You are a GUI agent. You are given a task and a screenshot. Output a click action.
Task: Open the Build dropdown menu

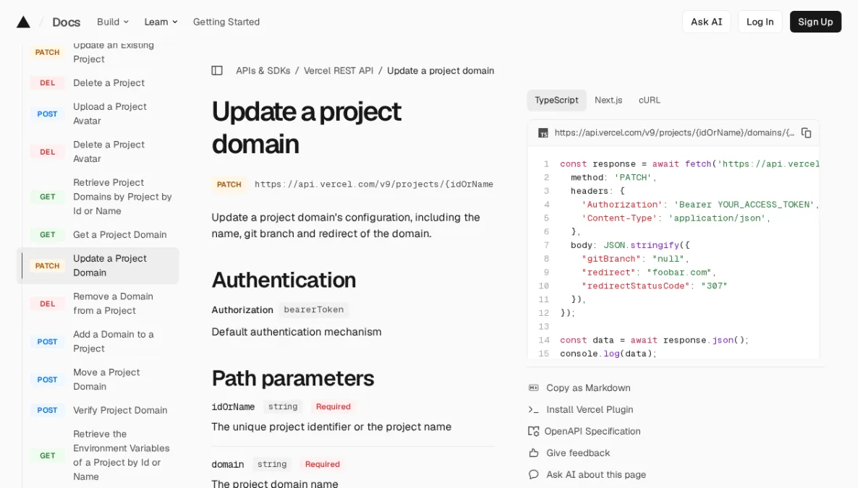(113, 22)
